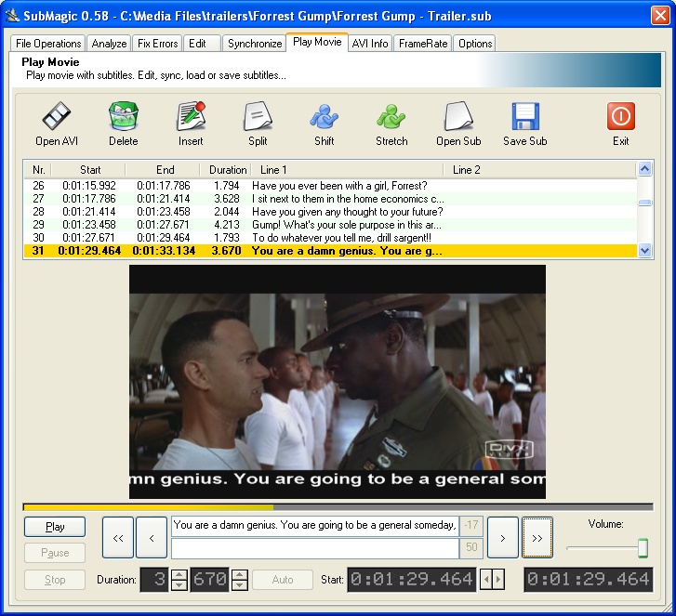
Task: Adjust the Volume slider handle
Action: (x=643, y=549)
